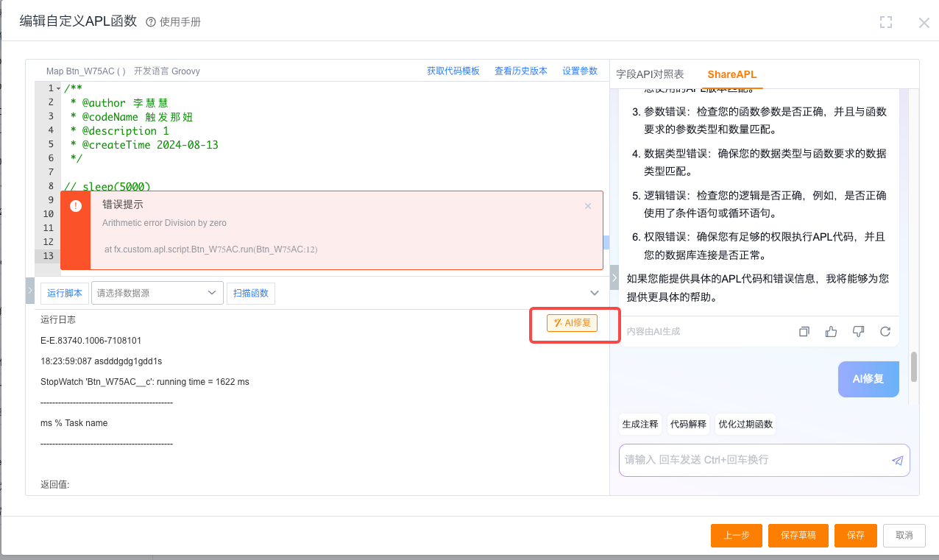Collapse the run log panel chevron
This screenshot has height=560, width=939.
(x=595, y=293)
